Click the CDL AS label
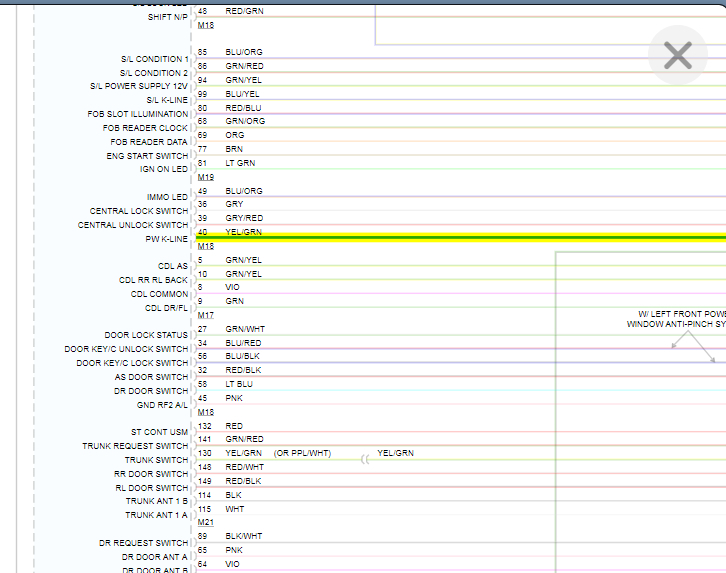Screen dimensions: 726x573 [173, 266]
